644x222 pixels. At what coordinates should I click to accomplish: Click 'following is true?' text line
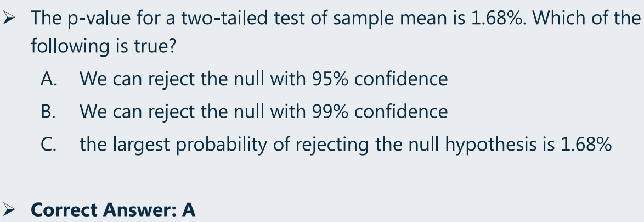click(104, 47)
